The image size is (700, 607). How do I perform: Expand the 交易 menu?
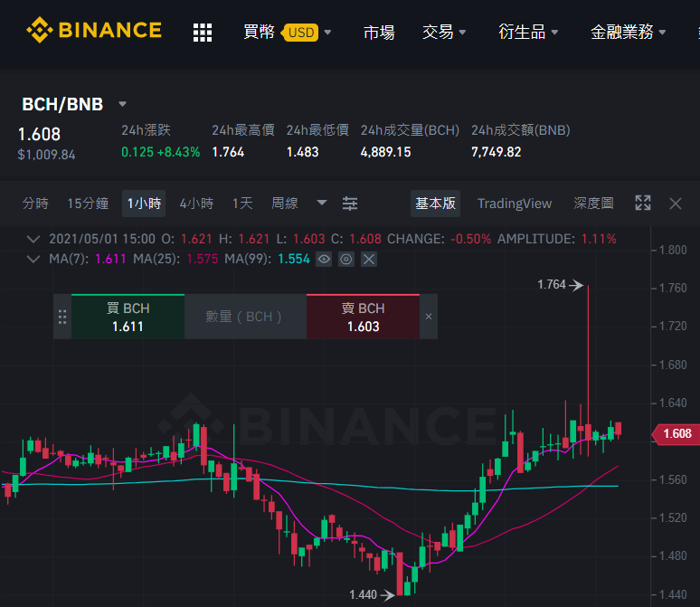(x=444, y=33)
